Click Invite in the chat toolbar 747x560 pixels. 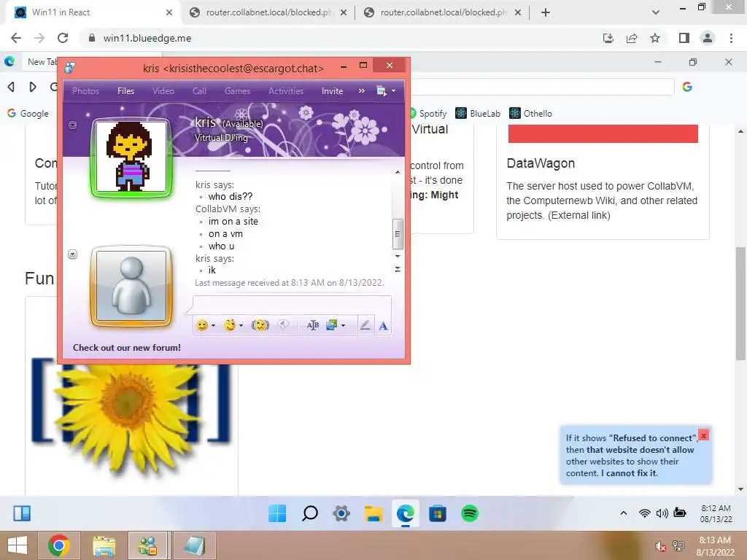332,91
